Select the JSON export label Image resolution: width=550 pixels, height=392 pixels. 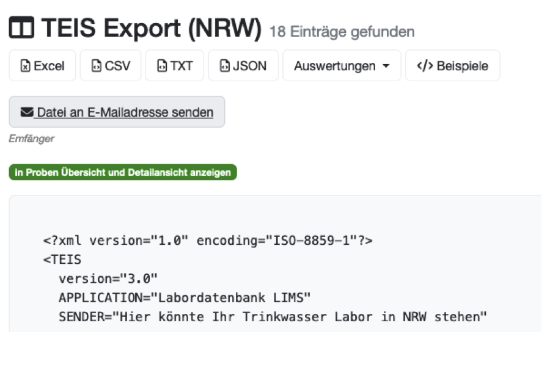pos(249,66)
